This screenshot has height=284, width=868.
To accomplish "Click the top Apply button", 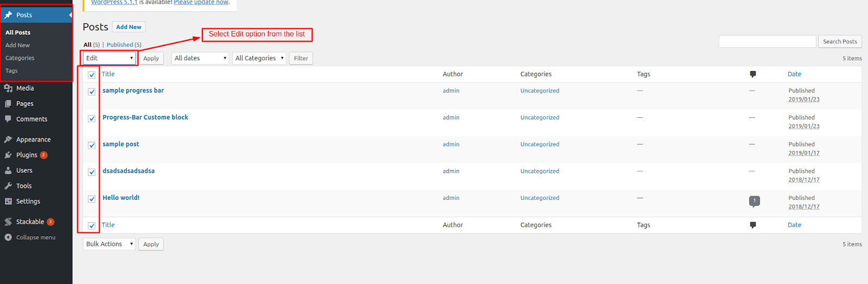I will click(151, 58).
